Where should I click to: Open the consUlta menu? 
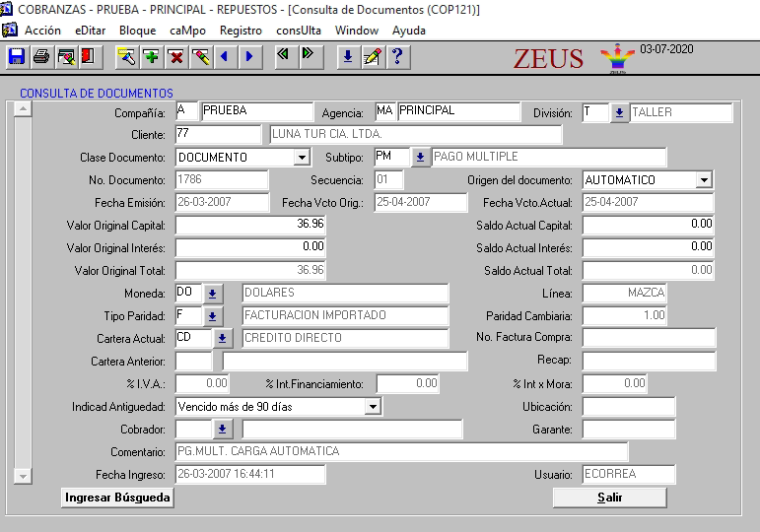coord(299,31)
